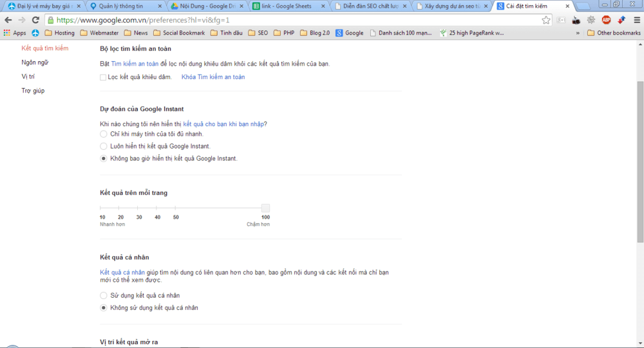Close the Xây dựng dự án seo tab

486,6
